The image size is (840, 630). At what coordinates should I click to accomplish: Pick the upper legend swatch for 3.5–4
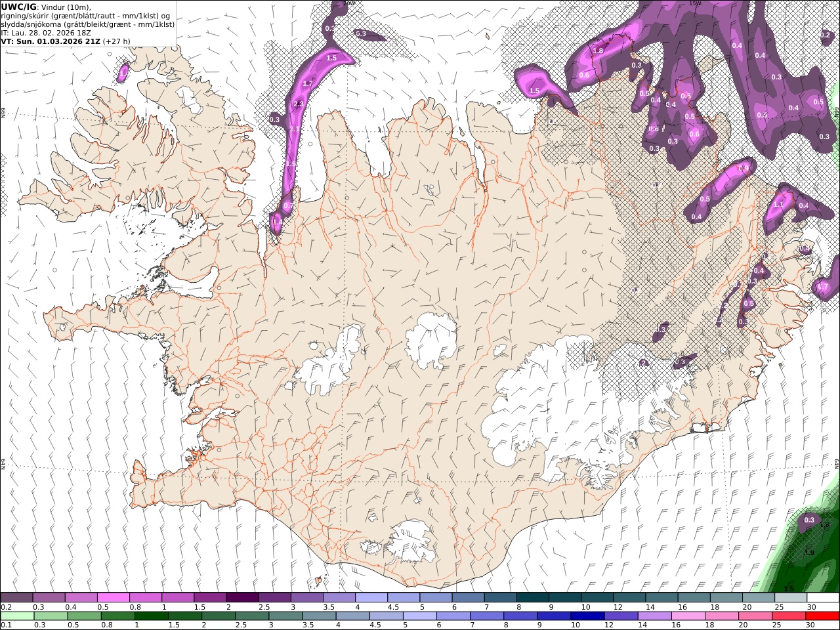pos(339,598)
